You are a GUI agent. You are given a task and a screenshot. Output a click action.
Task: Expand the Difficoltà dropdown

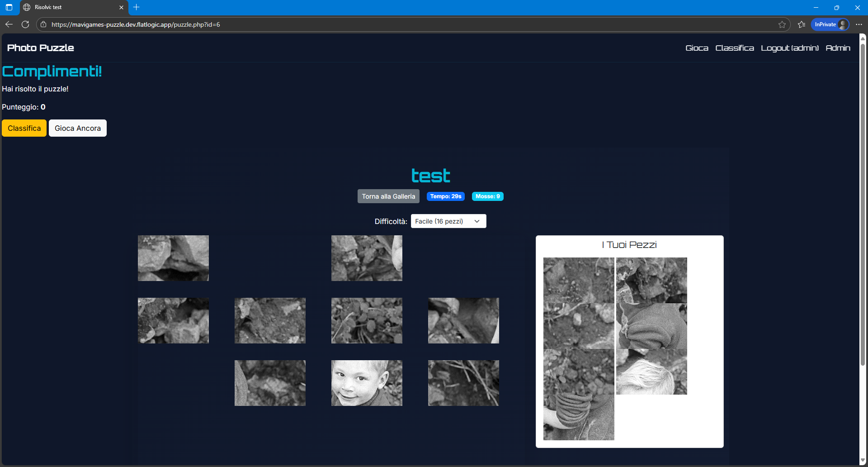[x=448, y=221]
